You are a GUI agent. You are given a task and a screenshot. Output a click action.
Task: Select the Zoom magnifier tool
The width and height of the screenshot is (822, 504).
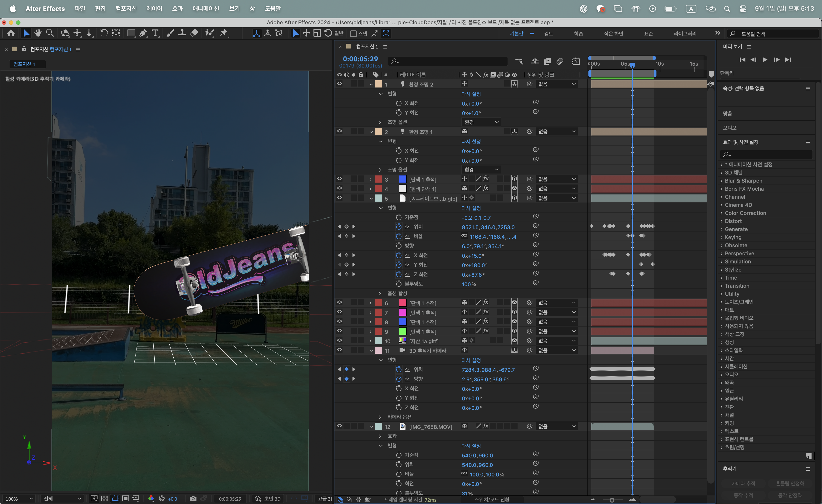point(50,33)
